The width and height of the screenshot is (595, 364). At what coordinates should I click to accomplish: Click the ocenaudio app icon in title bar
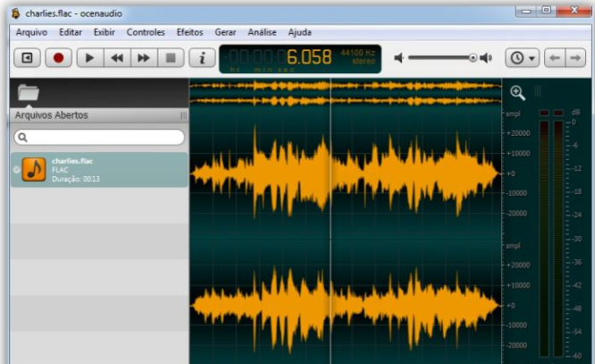[x=15, y=13]
